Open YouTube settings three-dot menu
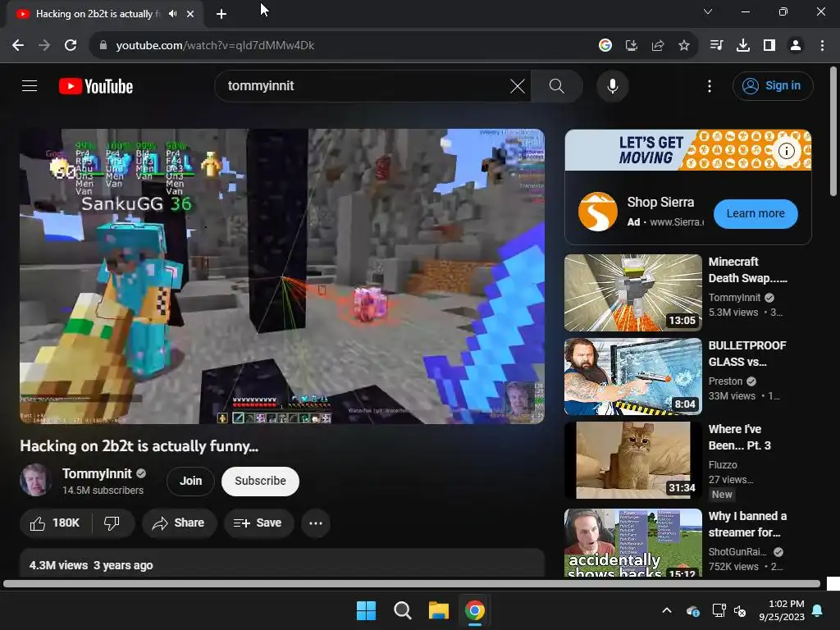The width and height of the screenshot is (840, 630). (710, 85)
